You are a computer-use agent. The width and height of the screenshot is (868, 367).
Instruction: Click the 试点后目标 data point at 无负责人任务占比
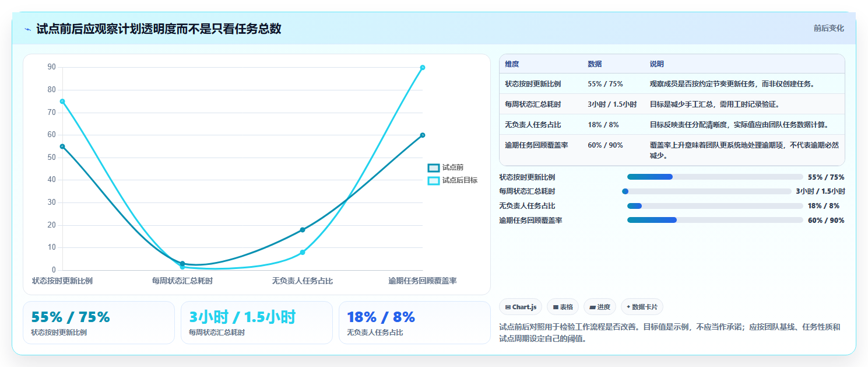[303, 252]
